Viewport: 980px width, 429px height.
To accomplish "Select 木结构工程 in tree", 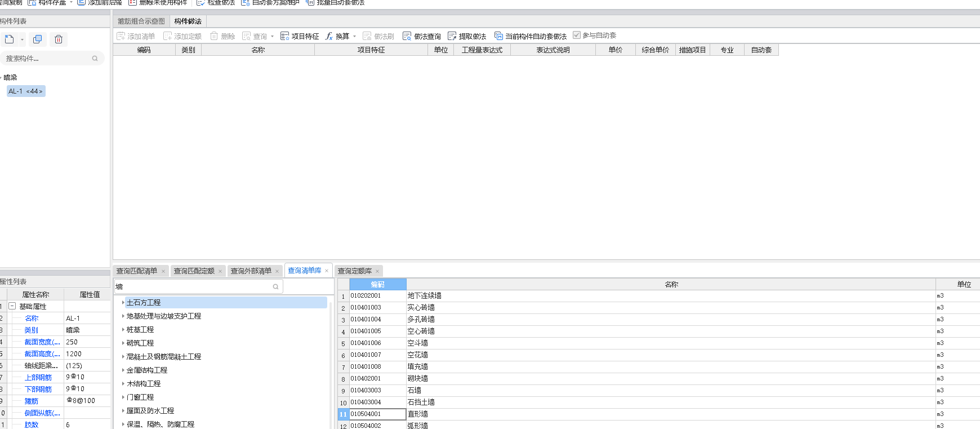I will (x=144, y=384).
